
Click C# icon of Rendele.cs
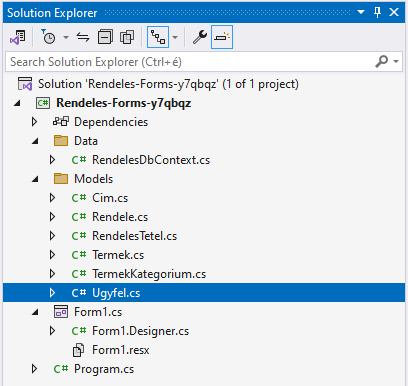pos(79,217)
